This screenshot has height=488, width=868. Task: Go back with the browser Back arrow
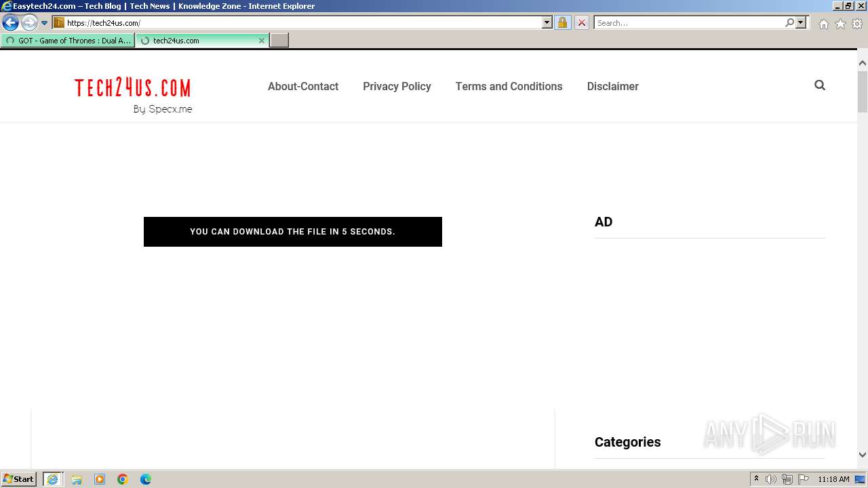click(x=10, y=23)
